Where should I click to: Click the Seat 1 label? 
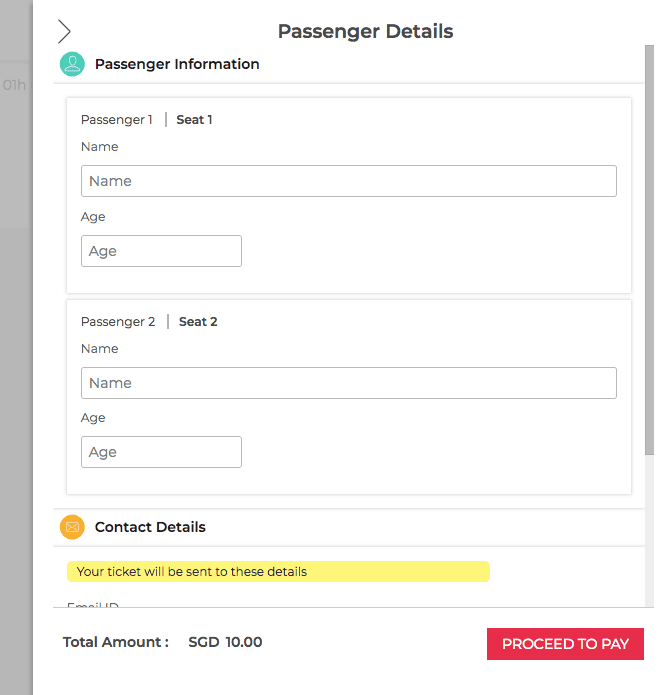tap(194, 120)
